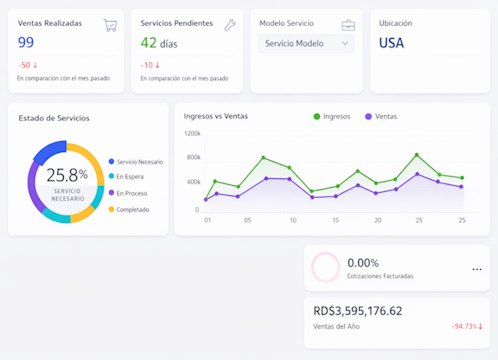The height and width of the screenshot is (360, 498).
Task: Click the 25.8% donut center value
Action: [67, 175]
